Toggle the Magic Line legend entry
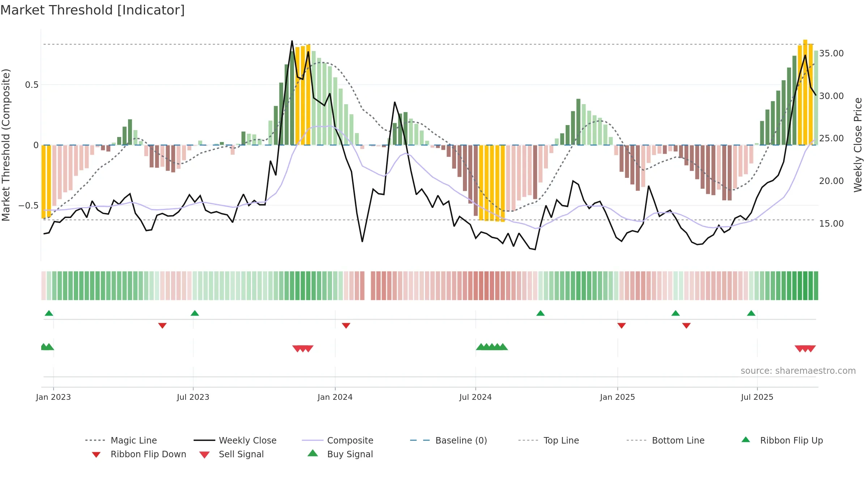 point(121,440)
